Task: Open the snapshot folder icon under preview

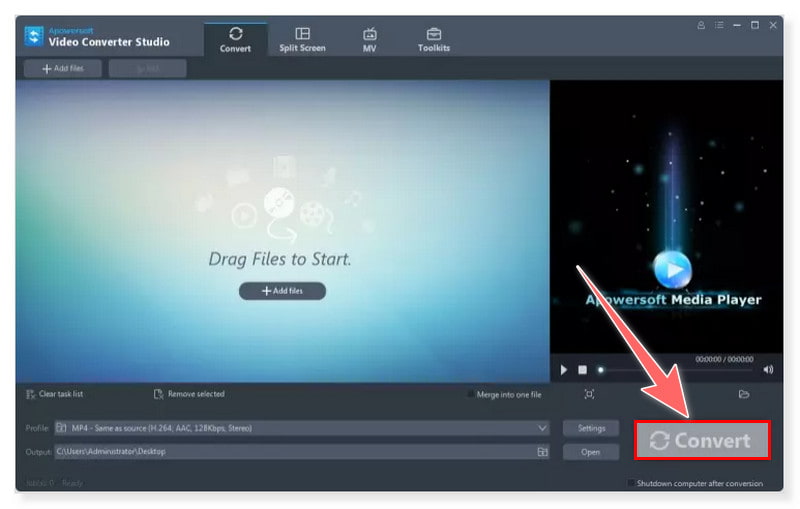Action: click(744, 395)
